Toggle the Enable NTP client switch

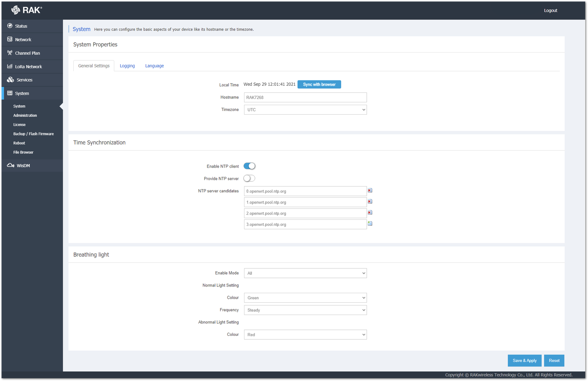coord(249,166)
